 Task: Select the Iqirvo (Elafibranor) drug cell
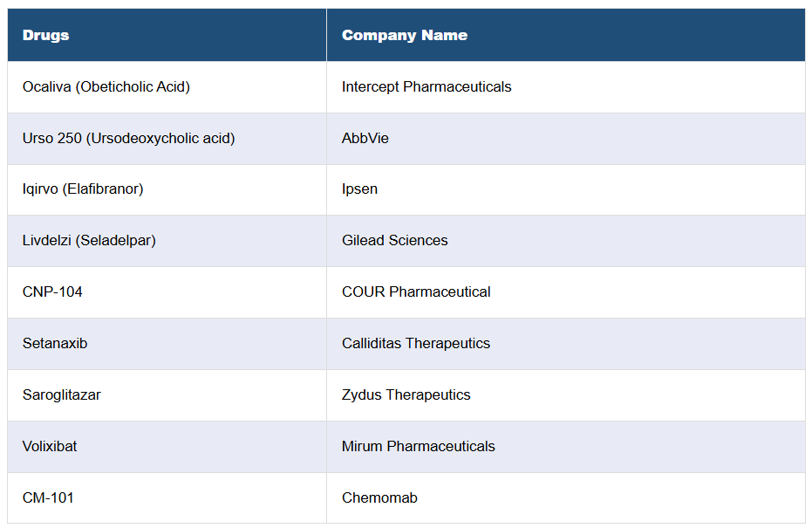83,189
